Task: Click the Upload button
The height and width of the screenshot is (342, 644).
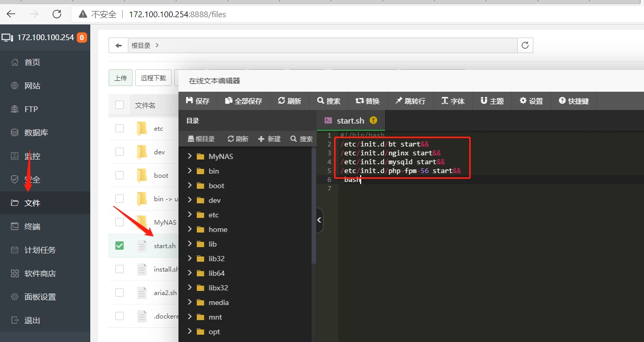Action: coord(121,78)
